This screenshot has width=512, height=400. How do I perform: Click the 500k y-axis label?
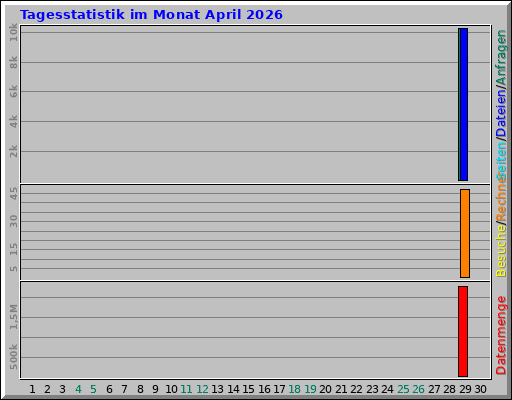(13, 357)
